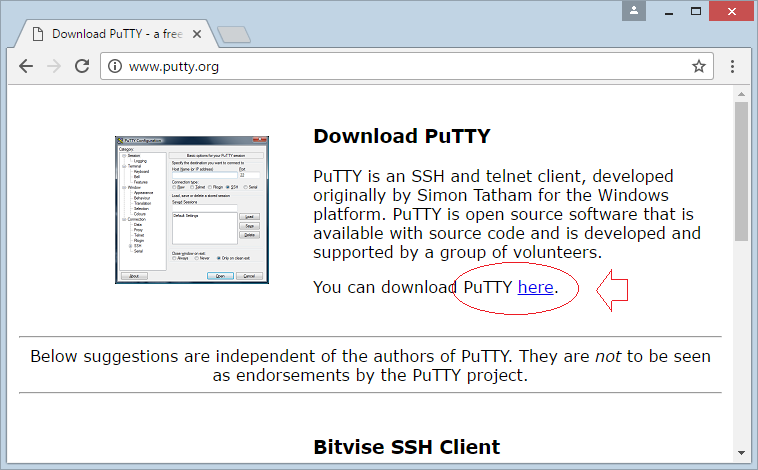This screenshot has width=758, height=470.
Task: Click the italic word "not"
Action: point(608,356)
